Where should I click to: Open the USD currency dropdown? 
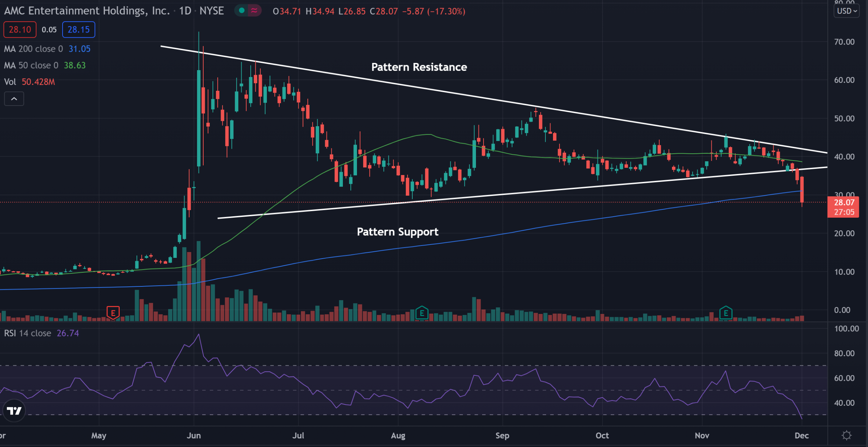pos(847,11)
